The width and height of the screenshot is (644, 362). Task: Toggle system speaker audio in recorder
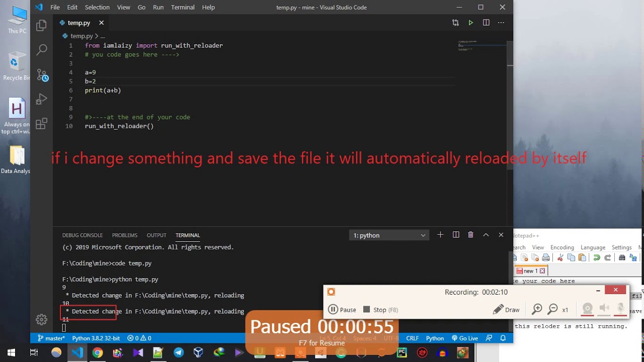coord(604,309)
